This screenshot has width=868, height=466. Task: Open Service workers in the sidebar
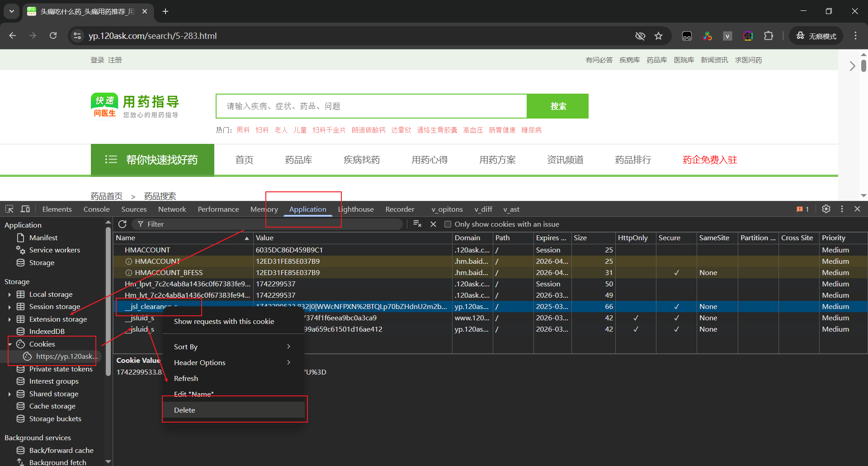pos(54,250)
